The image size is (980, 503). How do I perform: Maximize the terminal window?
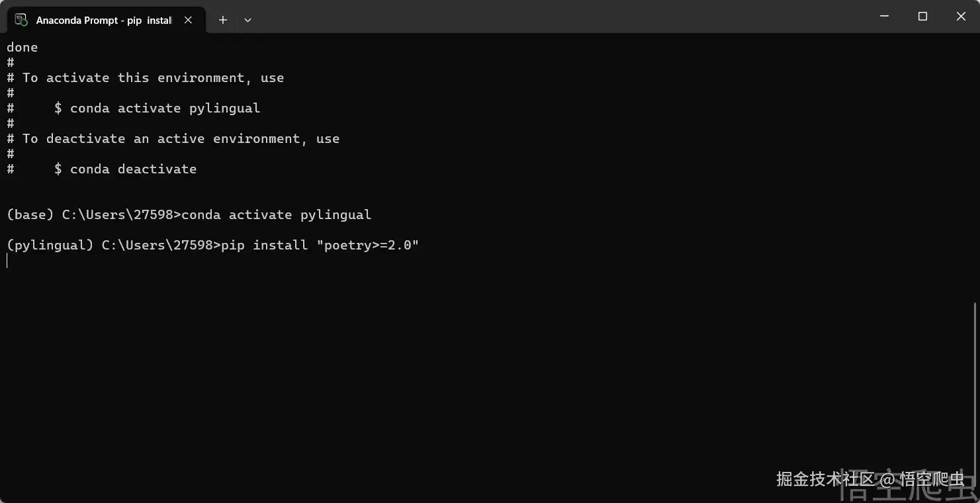coord(922,16)
